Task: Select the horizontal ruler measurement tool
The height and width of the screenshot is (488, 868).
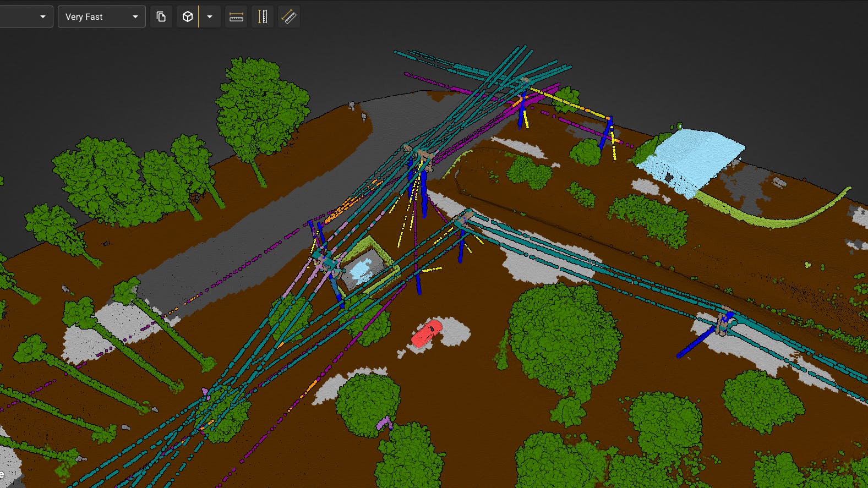Action: pyautogui.click(x=236, y=17)
